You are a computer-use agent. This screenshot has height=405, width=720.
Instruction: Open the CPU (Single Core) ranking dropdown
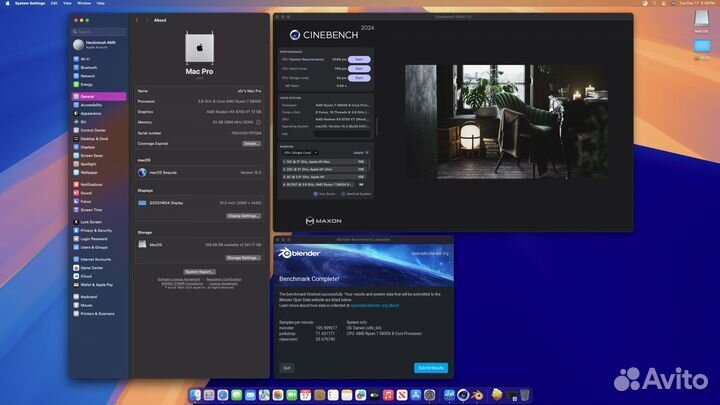300,153
